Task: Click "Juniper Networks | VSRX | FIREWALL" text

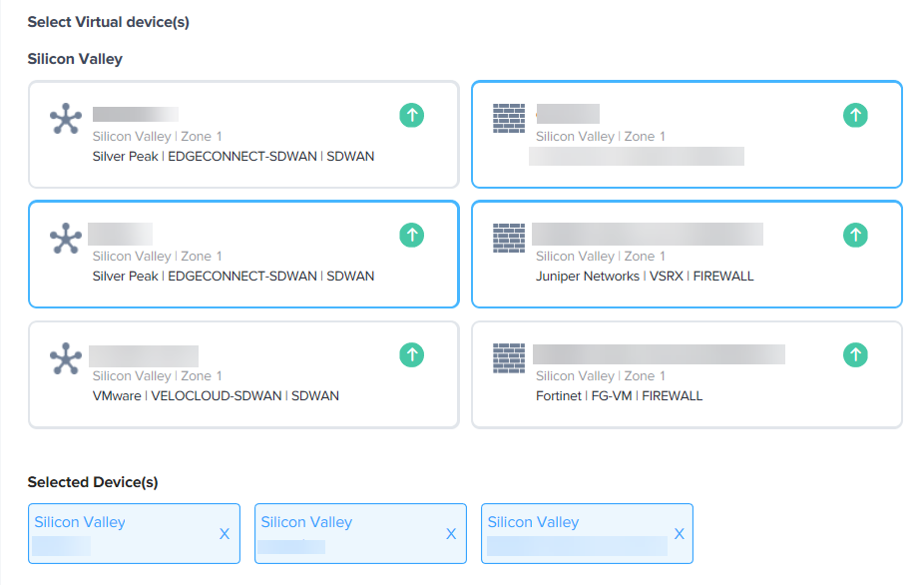Action: [x=645, y=276]
